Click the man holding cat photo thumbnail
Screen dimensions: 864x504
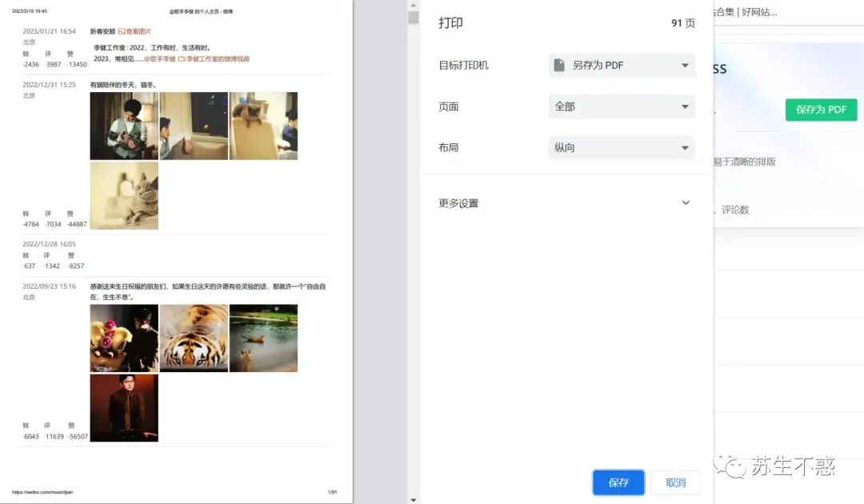pyautogui.click(x=124, y=126)
